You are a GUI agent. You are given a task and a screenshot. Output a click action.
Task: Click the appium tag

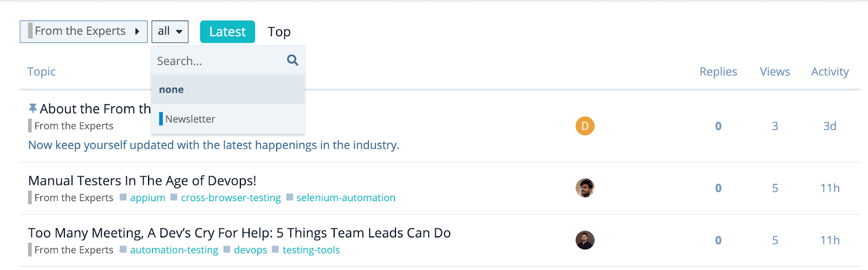point(148,198)
